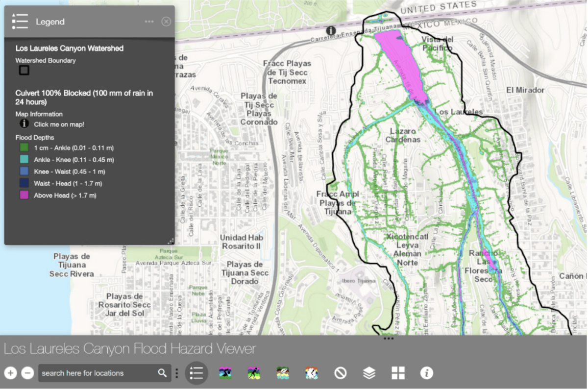Click the blue Knee - Waist swatch
This screenshot has width=588, height=390.
coord(24,171)
